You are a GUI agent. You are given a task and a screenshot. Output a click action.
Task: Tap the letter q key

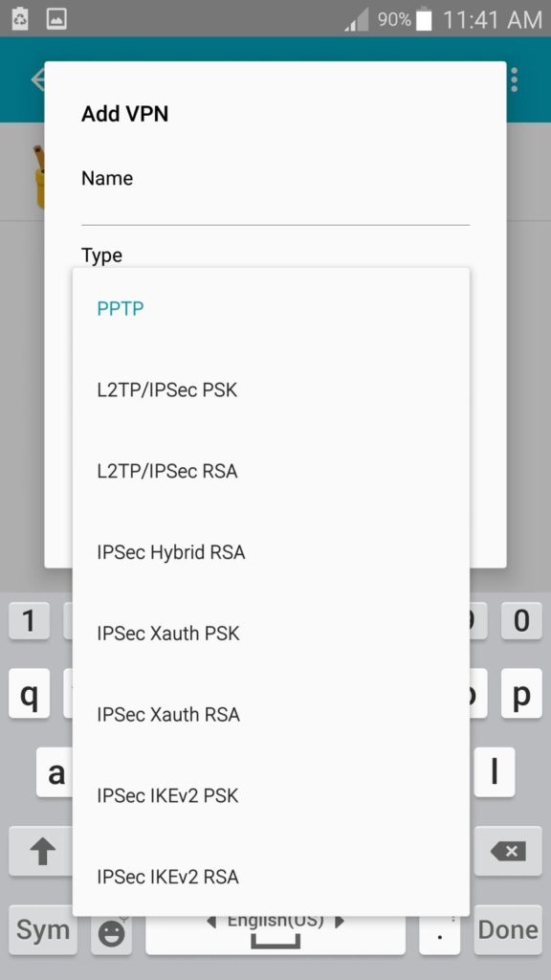(x=30, y=693)
